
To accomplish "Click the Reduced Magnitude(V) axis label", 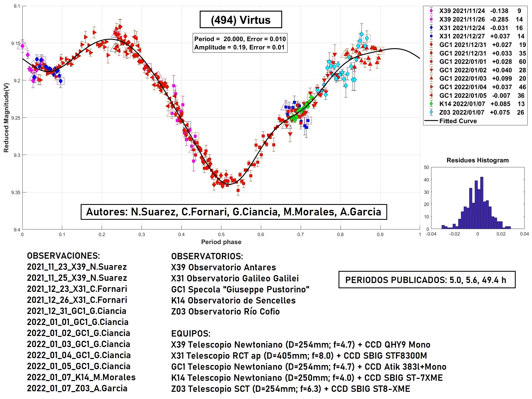I will click(6, 118).
